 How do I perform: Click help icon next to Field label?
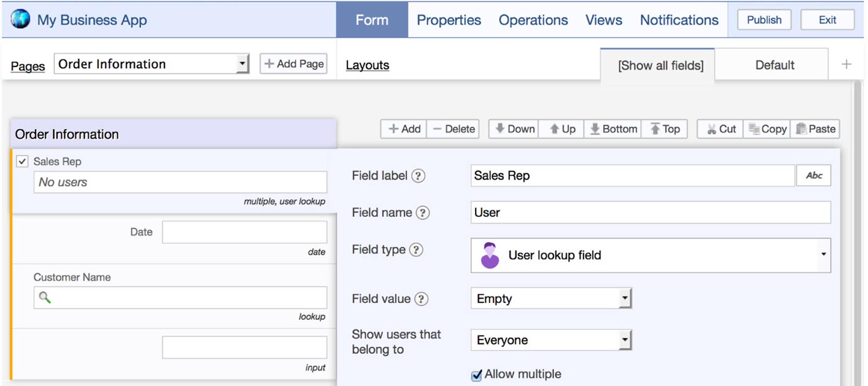click(x=418, y=176)
